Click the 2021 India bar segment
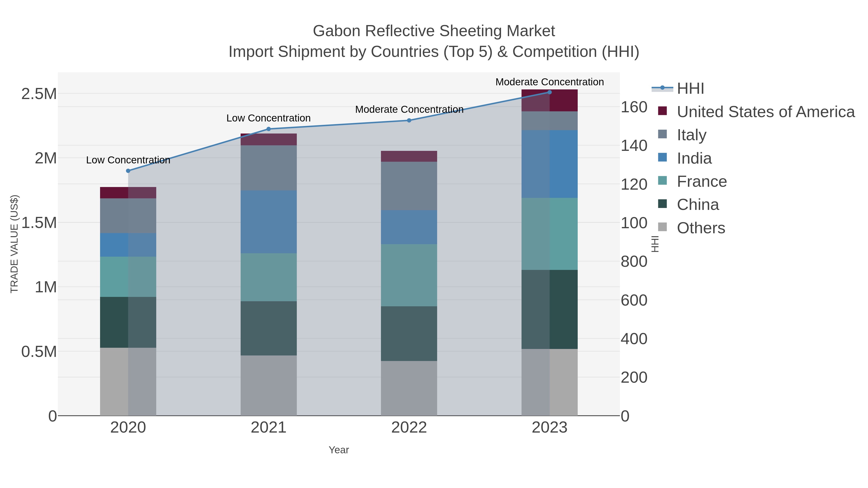 click(269, 222)
